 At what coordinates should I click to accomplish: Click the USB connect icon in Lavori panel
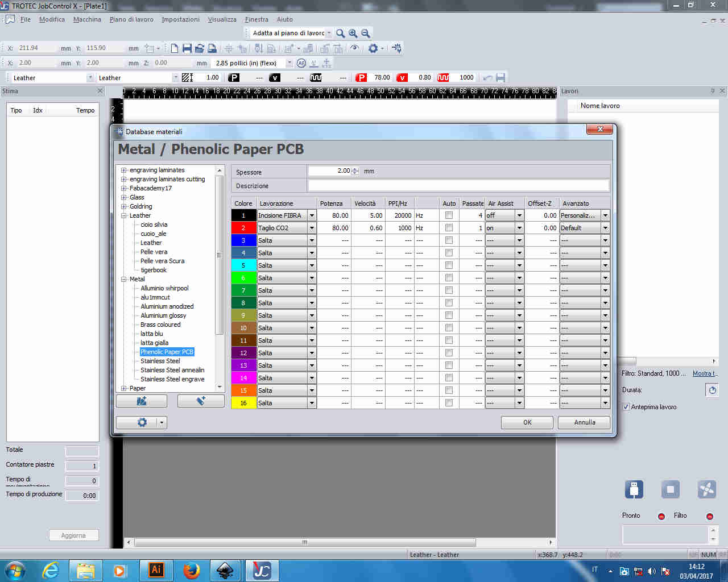[x=634, y=489]
